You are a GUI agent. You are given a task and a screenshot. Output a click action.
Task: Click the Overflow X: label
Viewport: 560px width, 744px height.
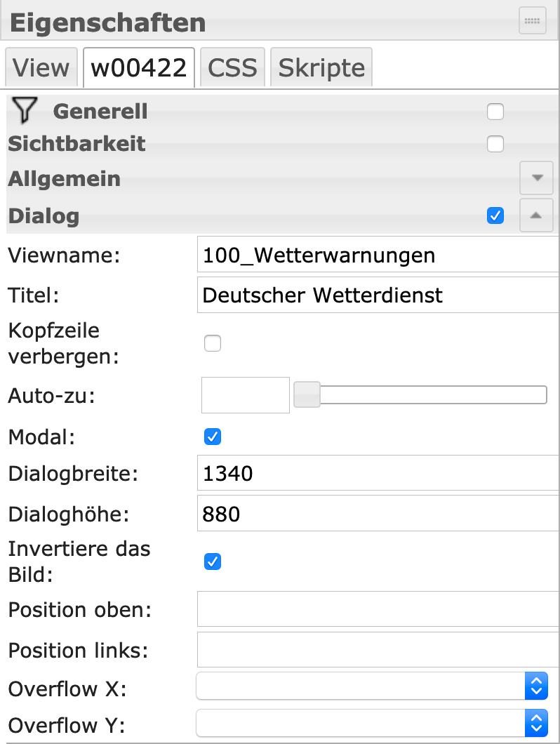[67, 689]
